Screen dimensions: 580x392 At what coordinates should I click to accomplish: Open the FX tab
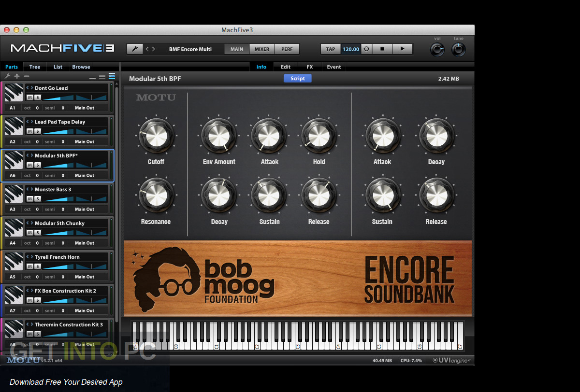coord(310,67)
